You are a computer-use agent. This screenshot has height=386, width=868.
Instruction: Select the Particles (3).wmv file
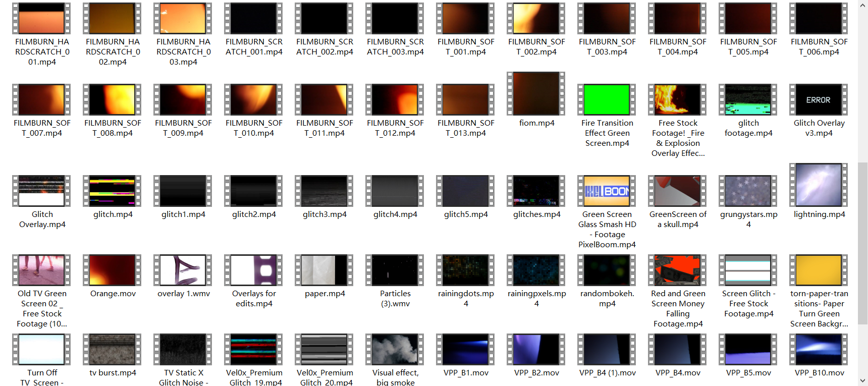click(395, 270)
